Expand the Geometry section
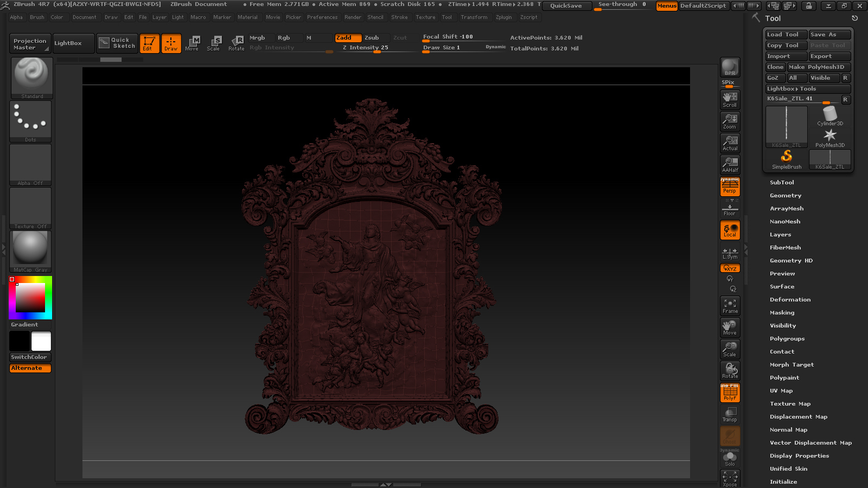 pos(785,196)
